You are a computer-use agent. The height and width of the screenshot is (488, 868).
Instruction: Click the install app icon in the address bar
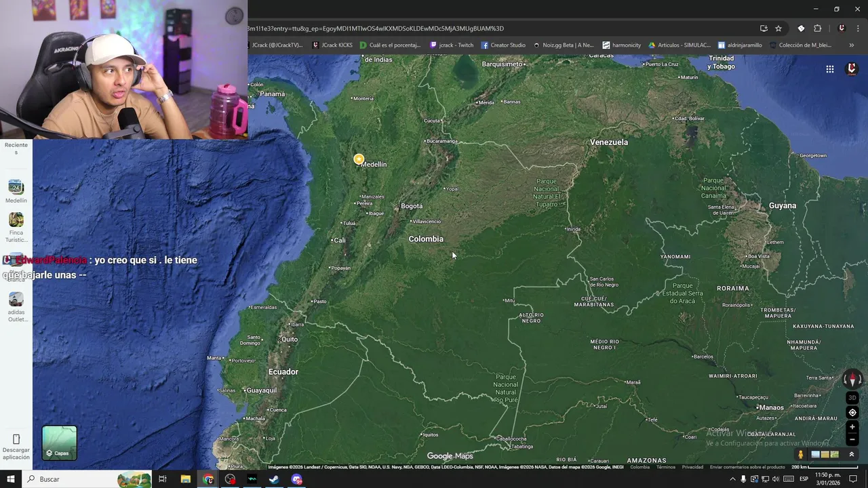[x=764, y=28]
